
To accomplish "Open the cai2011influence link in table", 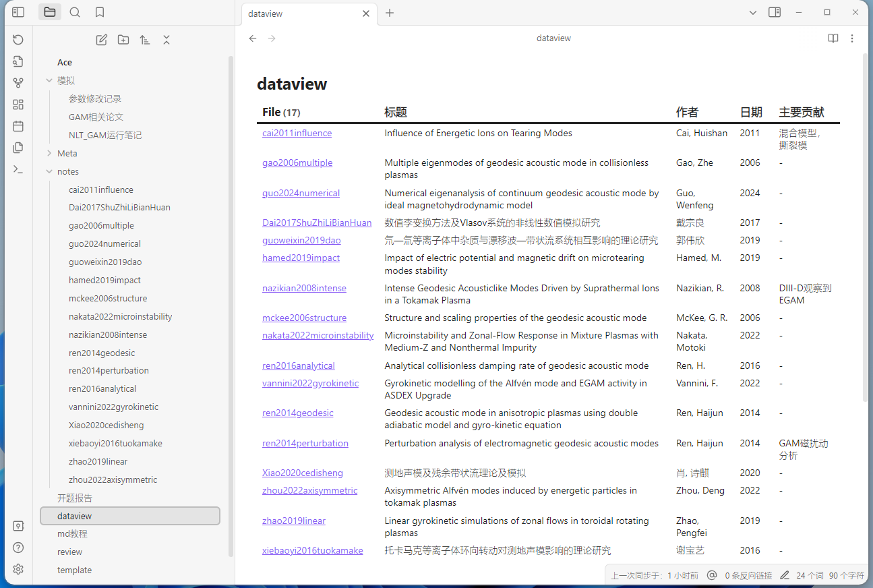I will click(297, 134).
